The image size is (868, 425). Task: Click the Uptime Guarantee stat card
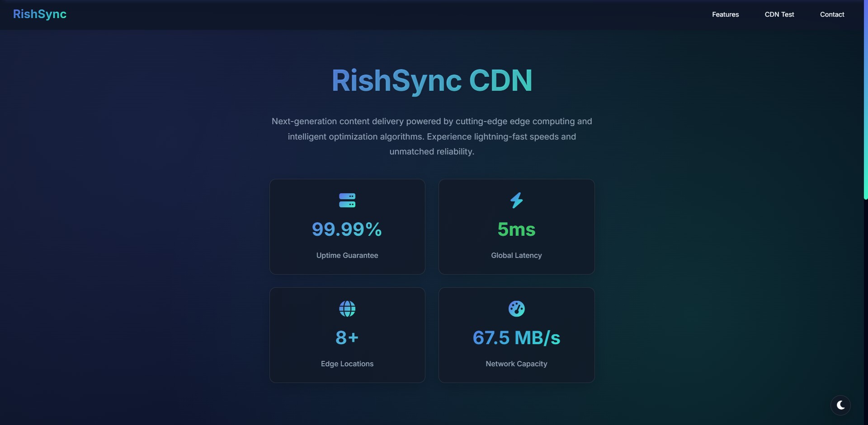(347, 226)
